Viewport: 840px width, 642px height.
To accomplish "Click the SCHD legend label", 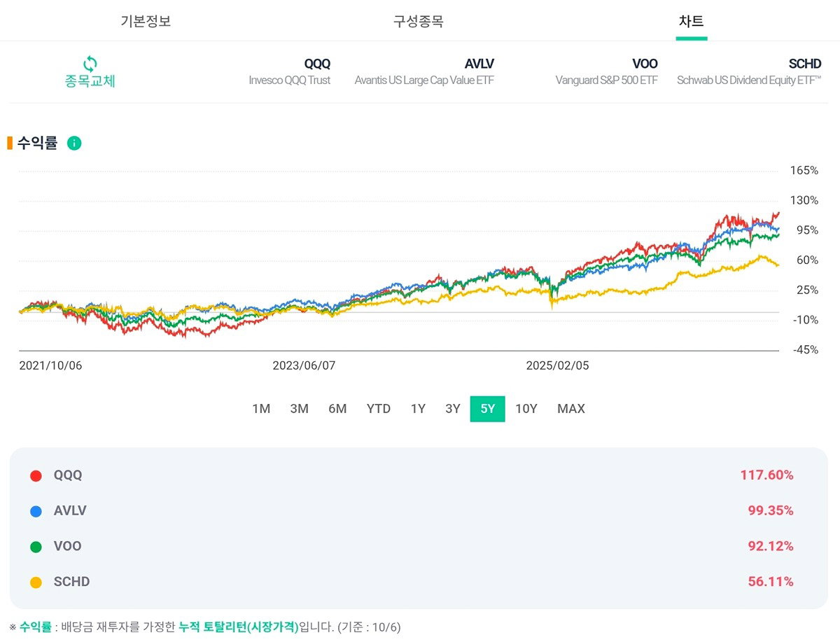I will tap(71, 582).
